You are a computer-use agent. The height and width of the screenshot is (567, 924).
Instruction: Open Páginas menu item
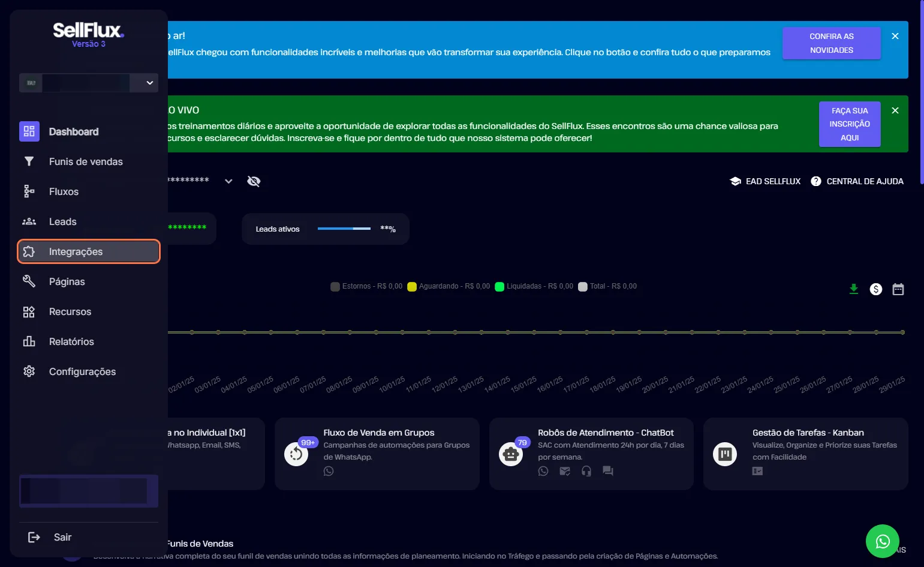click(x=89, y=281)
